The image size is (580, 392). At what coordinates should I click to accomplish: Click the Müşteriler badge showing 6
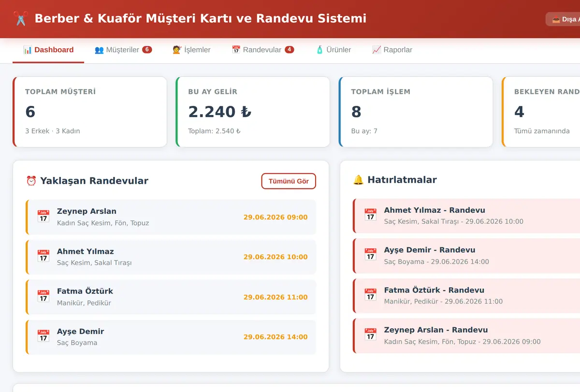[147, 50]
